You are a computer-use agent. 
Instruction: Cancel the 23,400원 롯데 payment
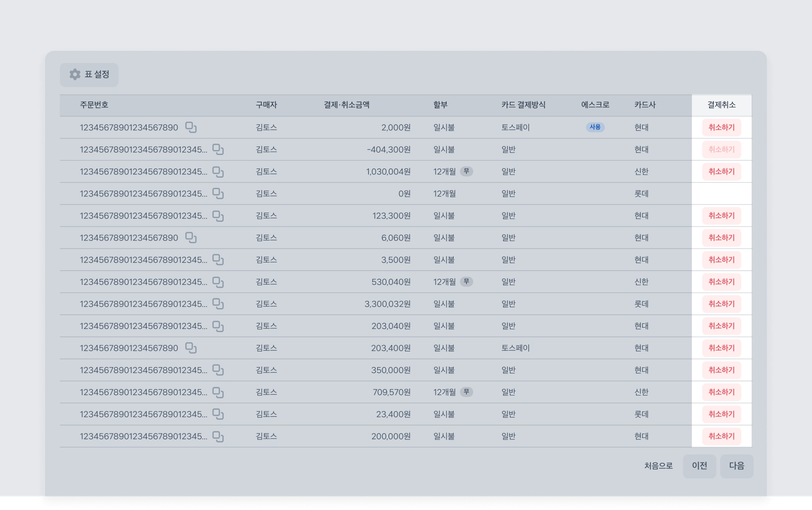pyautogui.click(x=721, y=414)
